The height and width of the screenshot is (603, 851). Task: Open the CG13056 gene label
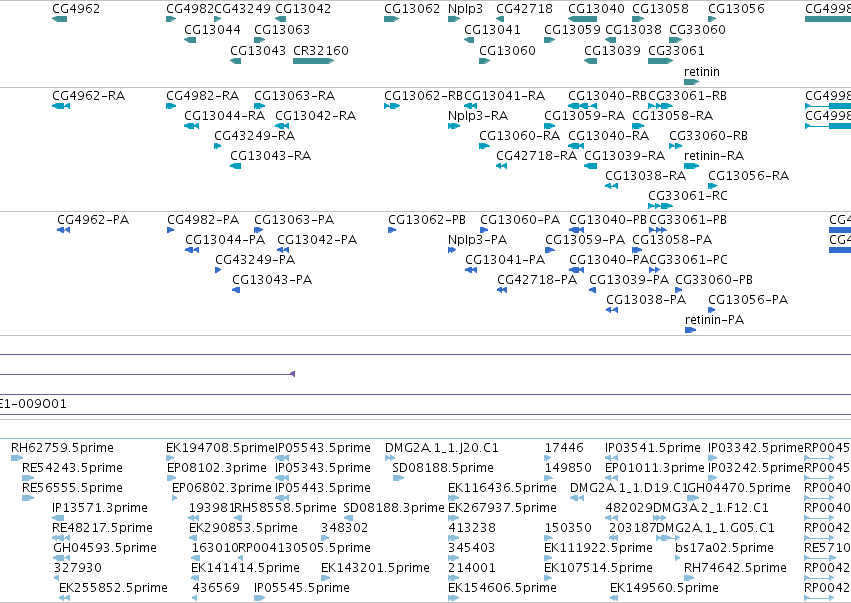tap(736, 9)
